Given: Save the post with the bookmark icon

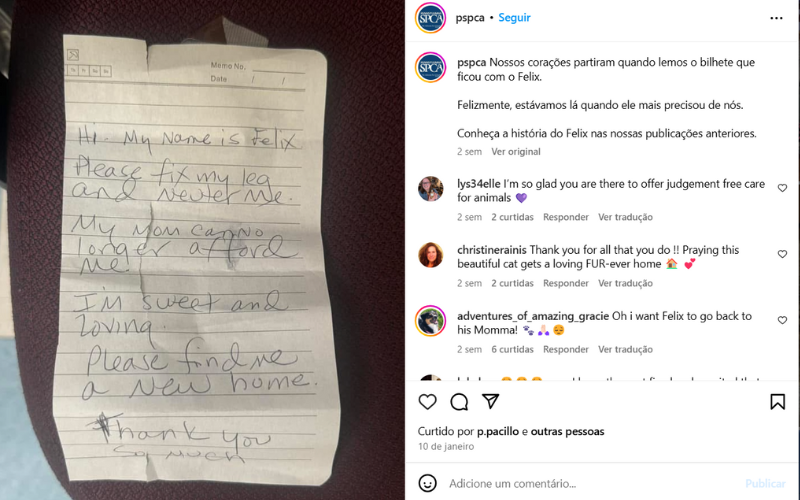Looking at the screenshot, I should (777, 402).
